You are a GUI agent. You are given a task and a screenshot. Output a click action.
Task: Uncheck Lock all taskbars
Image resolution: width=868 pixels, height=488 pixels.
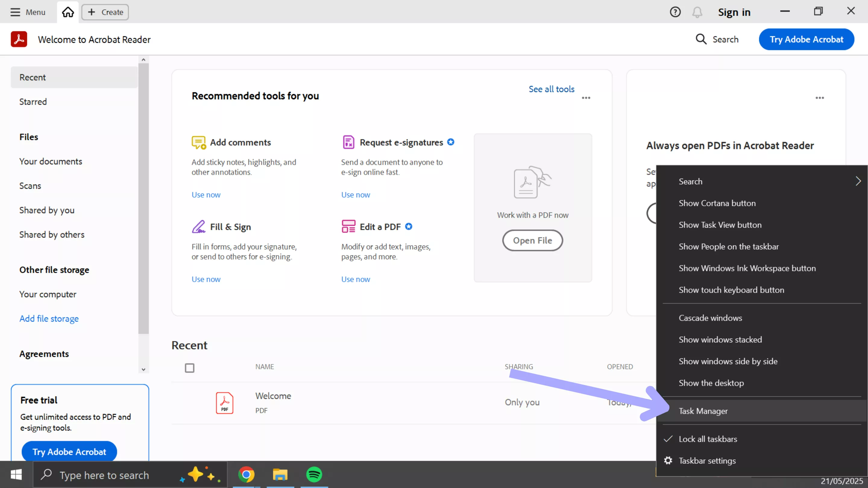(x=707, y=439)
